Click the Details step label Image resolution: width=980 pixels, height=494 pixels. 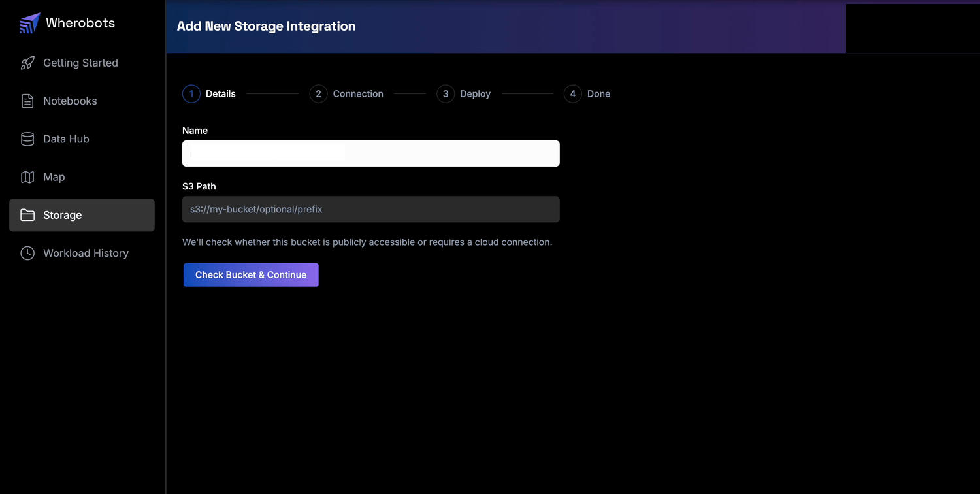pos(221,94)
